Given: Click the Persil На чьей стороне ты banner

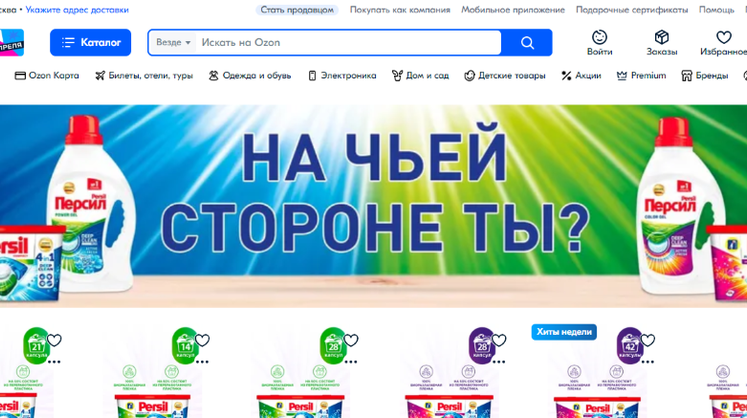Looking at the screenshot, I should [x=374, y=206].
